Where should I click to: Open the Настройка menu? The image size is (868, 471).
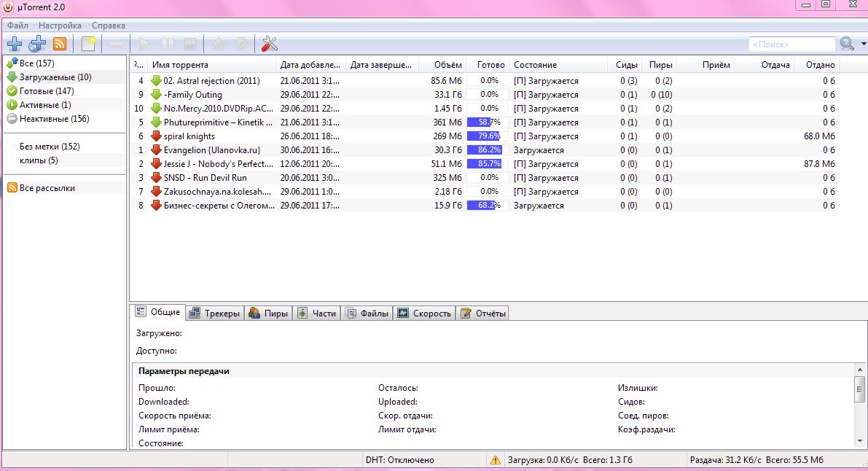pos(60,26)
